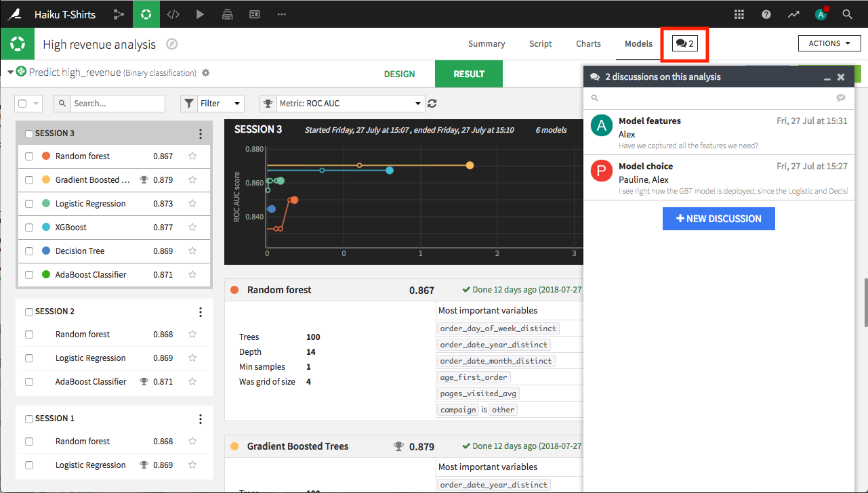The width and height of the screenshot is (868, 493).
Task: Open settings gear beside Predict high_revenue
Action: tap(206, 73)
